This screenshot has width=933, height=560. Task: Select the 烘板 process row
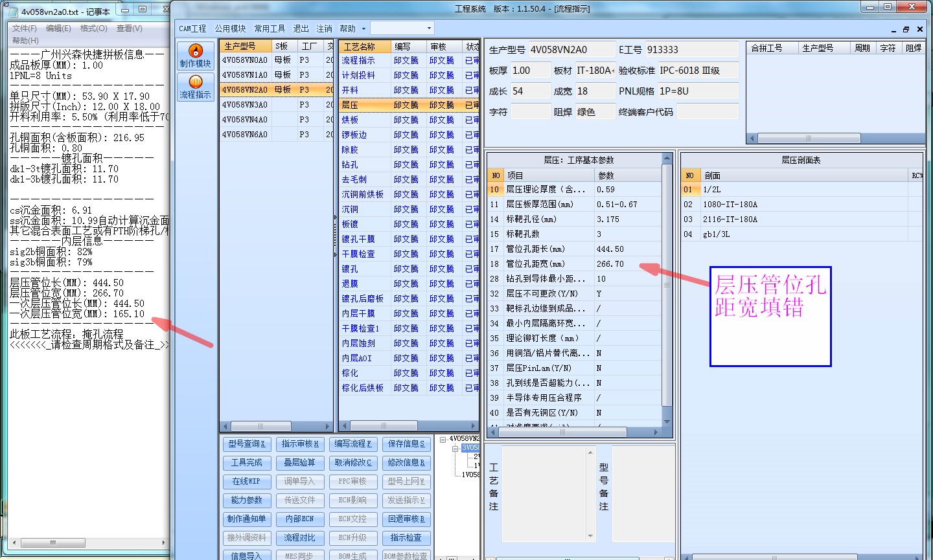click(x=409, y=120)
